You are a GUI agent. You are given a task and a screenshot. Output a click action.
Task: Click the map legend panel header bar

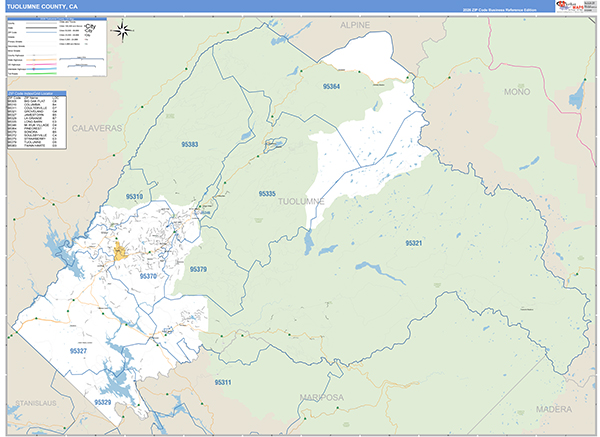(x=57, y=18)
